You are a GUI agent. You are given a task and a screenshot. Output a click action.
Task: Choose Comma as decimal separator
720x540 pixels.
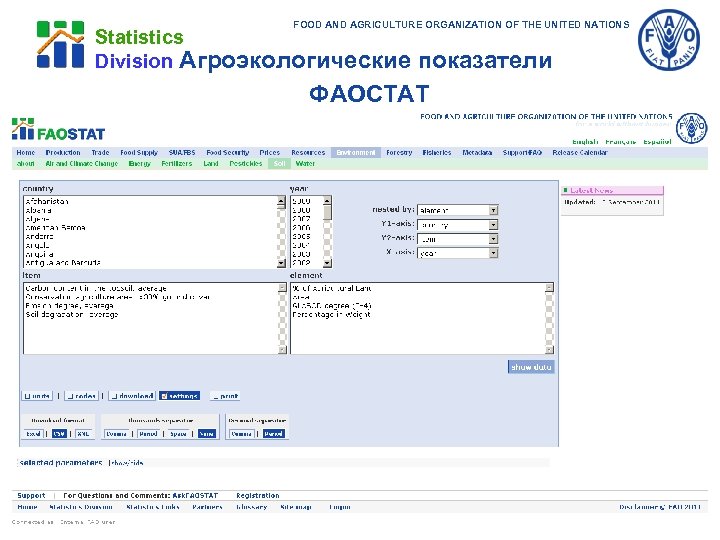click(241, 433)
